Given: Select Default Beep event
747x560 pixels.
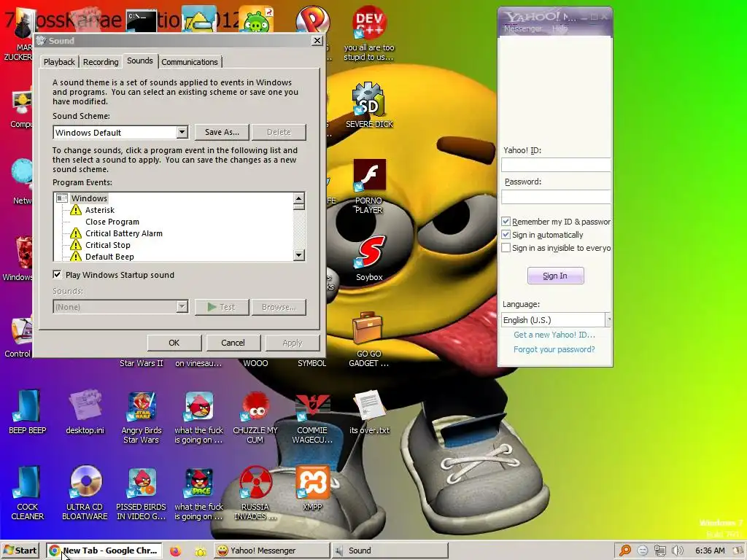Looking at the screenshot, I should [109, 257].
